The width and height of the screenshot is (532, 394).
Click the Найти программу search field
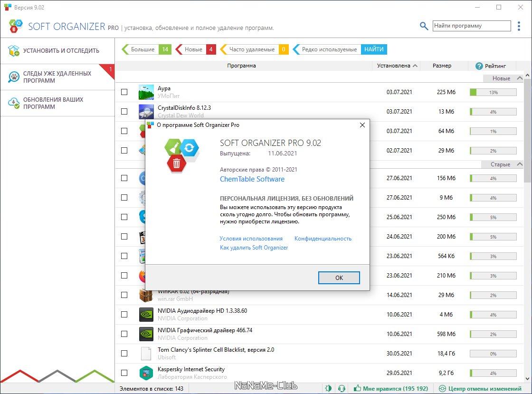471,26
